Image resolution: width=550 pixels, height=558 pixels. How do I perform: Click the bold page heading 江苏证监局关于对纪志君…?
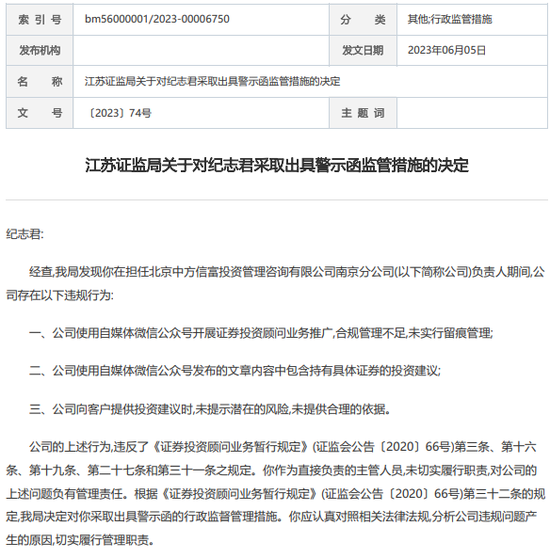pos(277,165)
